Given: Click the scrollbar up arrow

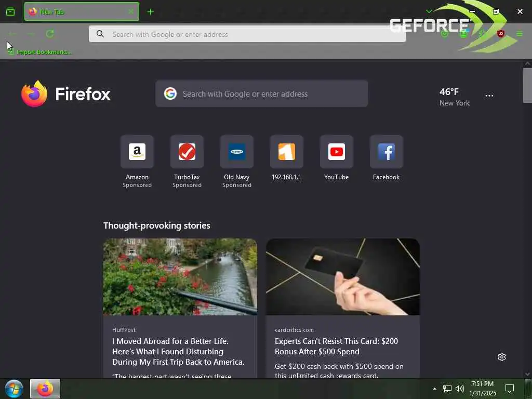Looking at the screenshot, I should pos(527,63).
